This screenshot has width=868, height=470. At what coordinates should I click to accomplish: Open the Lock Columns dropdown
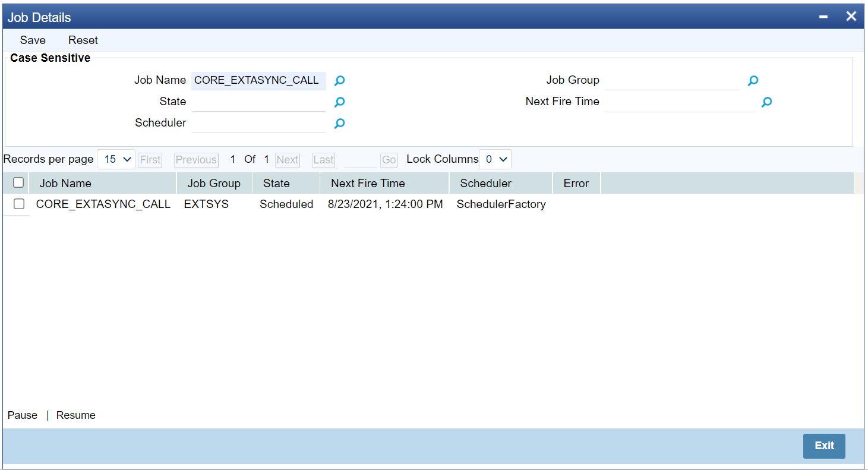(495, 159)
